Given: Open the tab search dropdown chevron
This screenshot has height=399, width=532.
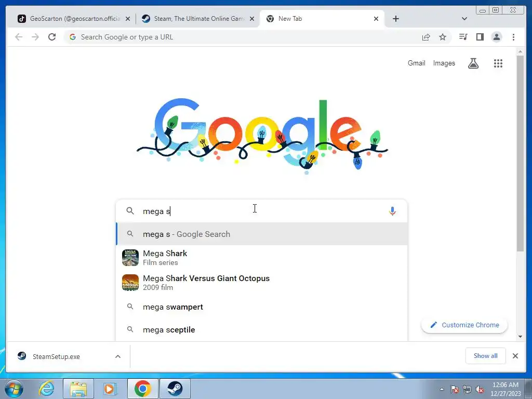Looking at the screenshot, I should (x=464, y=19).
